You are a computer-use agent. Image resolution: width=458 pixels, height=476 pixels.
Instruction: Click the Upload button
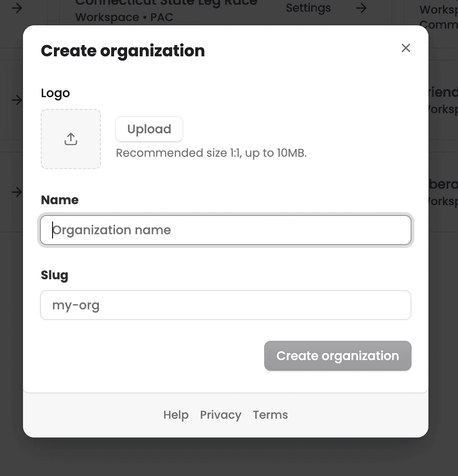(149, 129)
